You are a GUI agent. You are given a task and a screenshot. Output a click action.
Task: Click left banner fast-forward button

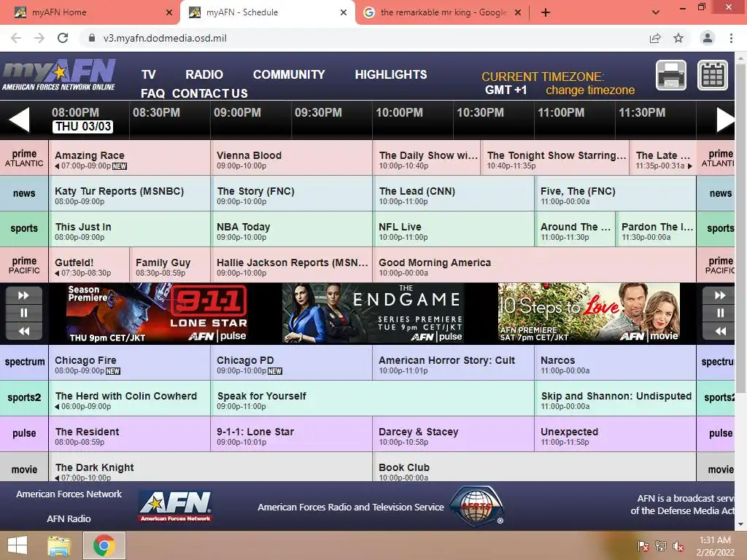(x=24, y=295)
